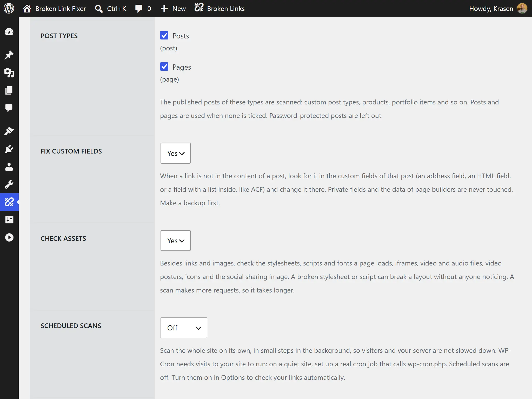Open Plugins via the plug icon

9,149
